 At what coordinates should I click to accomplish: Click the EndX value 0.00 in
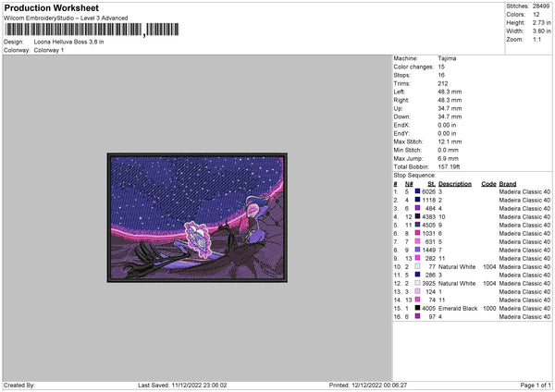447,125
